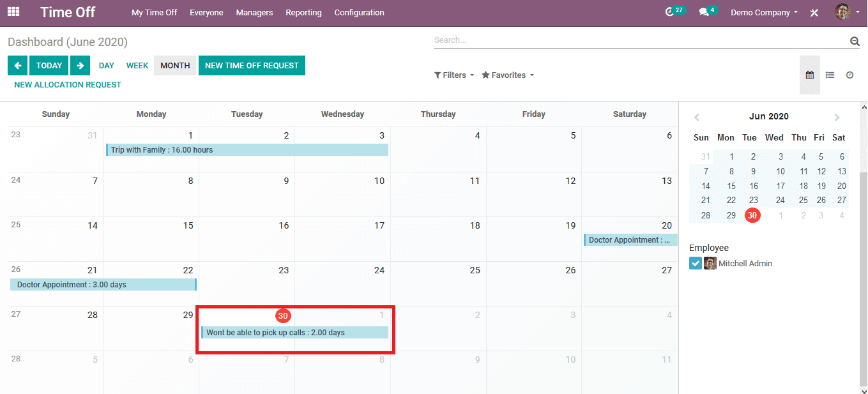The height and width of the screenshot is (394, 868).
Task: Click the TODAY button
Action: (49, 65)
